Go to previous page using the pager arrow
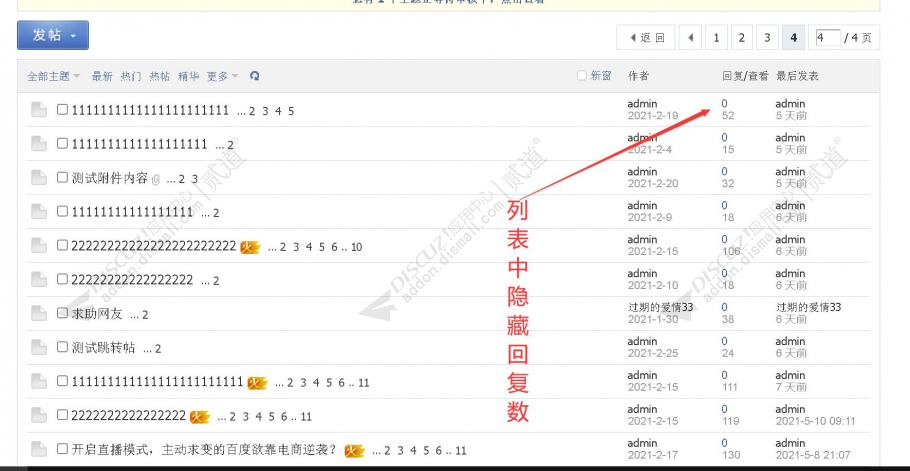The width and height of the screenshot is (910, 471). click(691, 38)
